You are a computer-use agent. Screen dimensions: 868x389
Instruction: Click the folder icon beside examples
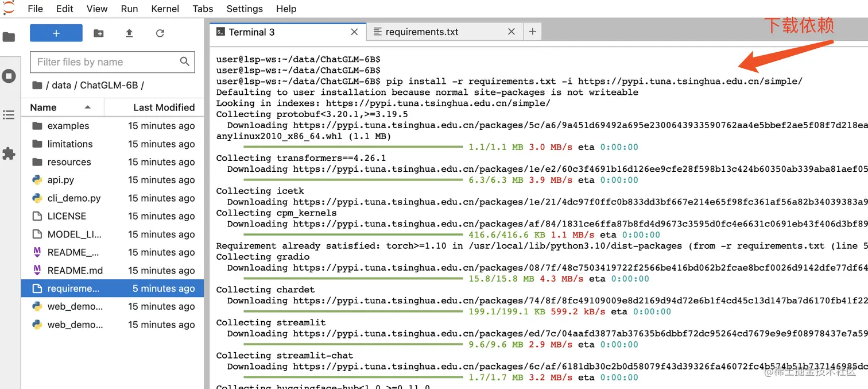click(37, 126)
